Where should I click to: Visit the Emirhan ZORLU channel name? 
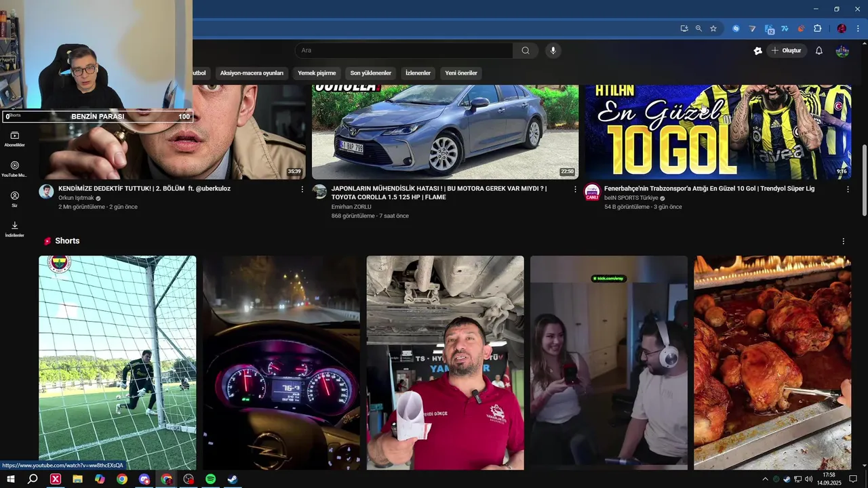(x=352, y=207)
